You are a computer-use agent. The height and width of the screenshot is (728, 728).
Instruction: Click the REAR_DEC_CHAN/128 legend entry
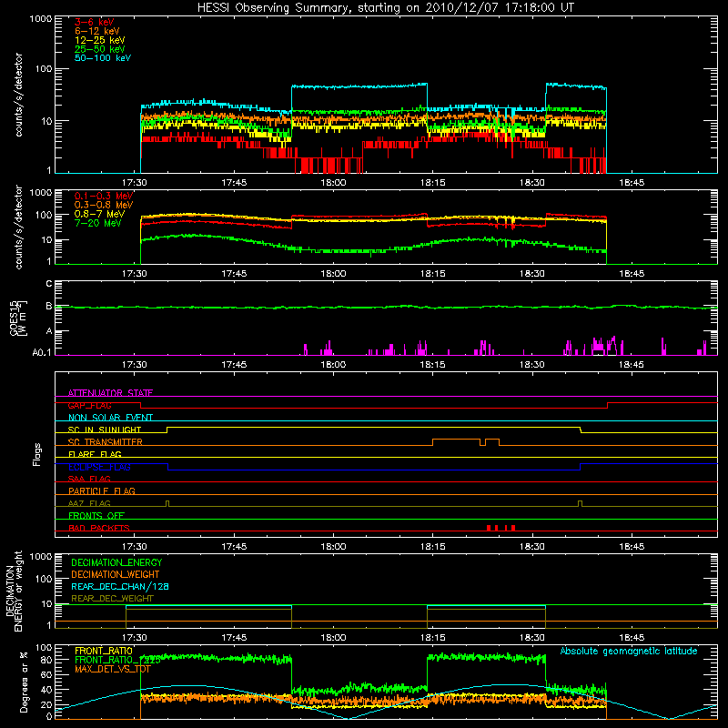(120, 586)
